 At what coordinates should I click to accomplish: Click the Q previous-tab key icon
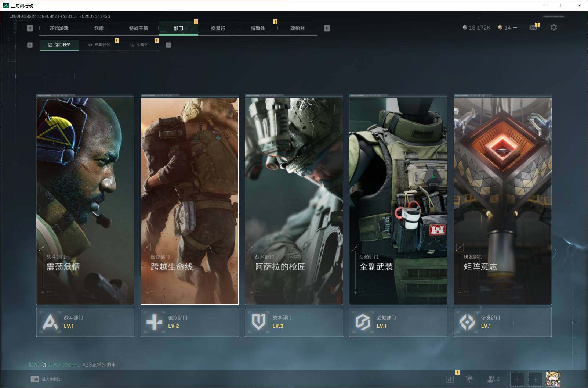30,28
